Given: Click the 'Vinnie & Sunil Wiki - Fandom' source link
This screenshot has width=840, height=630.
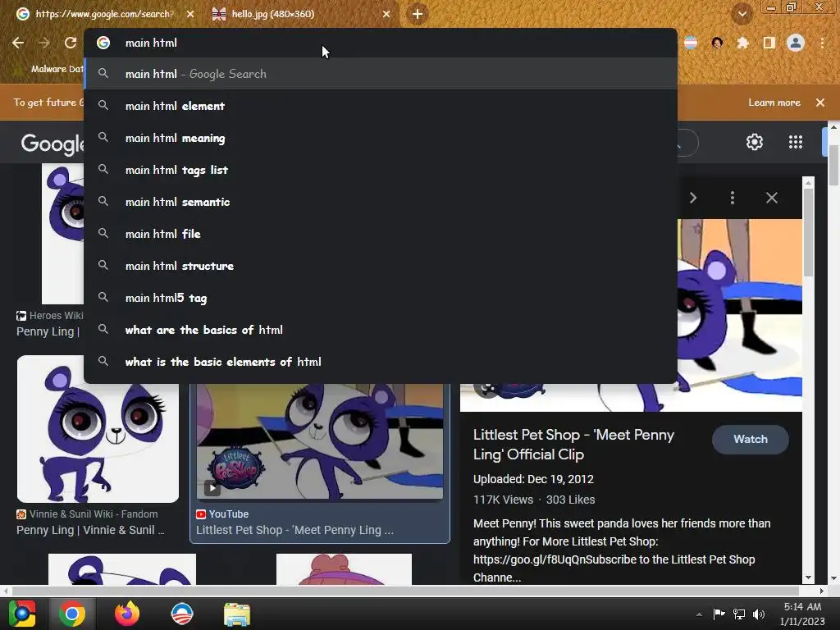Looking at the screenshot, I should tap(87, 514).
